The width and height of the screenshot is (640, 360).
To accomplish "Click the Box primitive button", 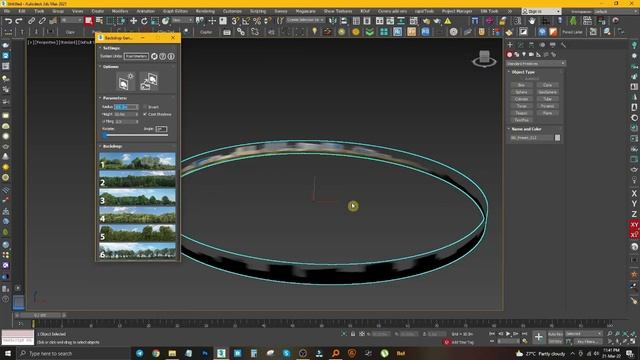I will coord(522,85).
